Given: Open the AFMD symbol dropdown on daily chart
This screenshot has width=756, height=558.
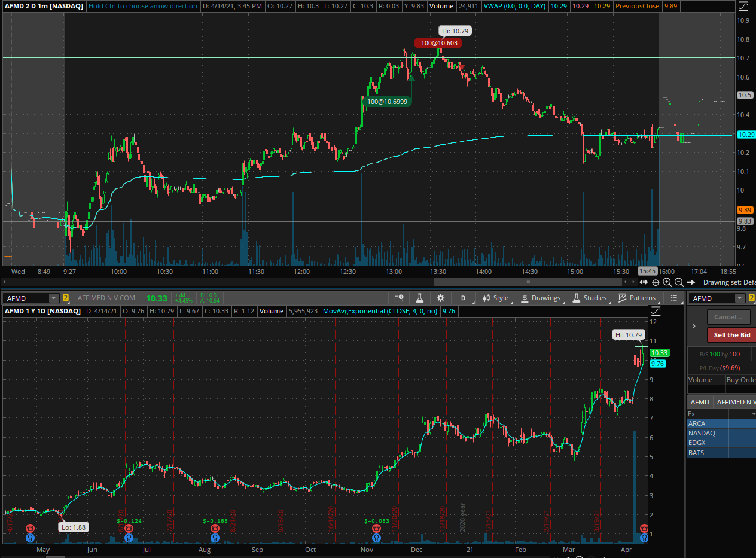Looking at the screenshot, I should (54, 298).
